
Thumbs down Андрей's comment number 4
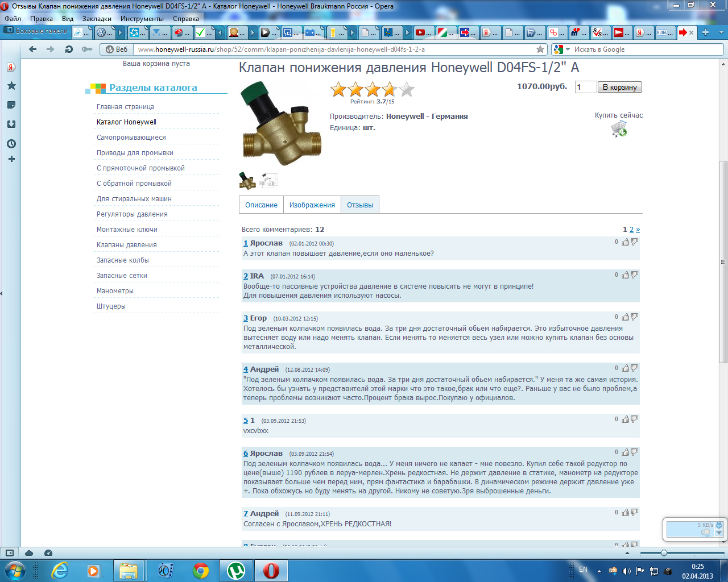point(634,368)
